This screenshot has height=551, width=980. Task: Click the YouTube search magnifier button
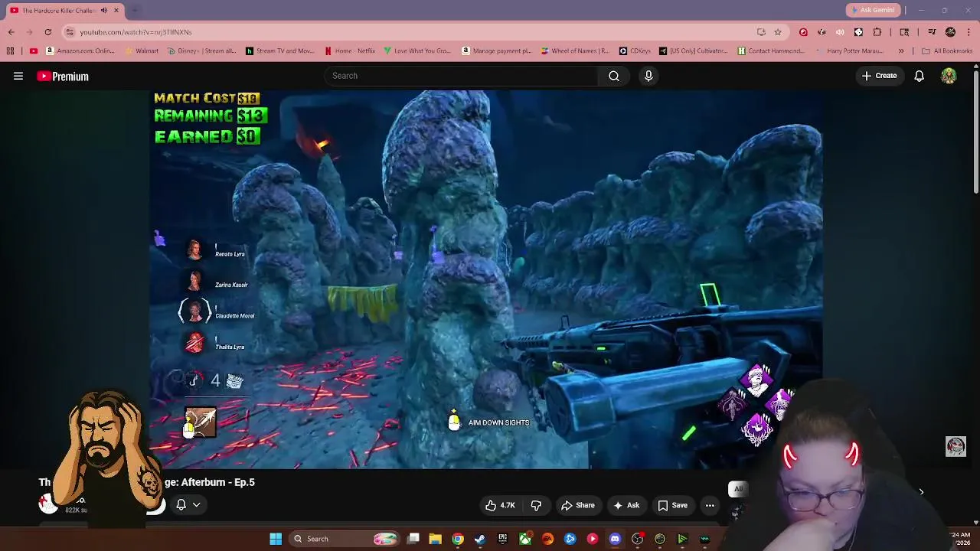coord(614,76)
